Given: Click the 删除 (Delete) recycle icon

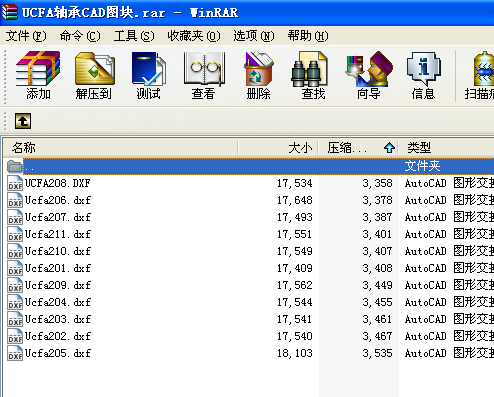Looking at the screenshot, I should pyautogui.click(x=259, y=75).
